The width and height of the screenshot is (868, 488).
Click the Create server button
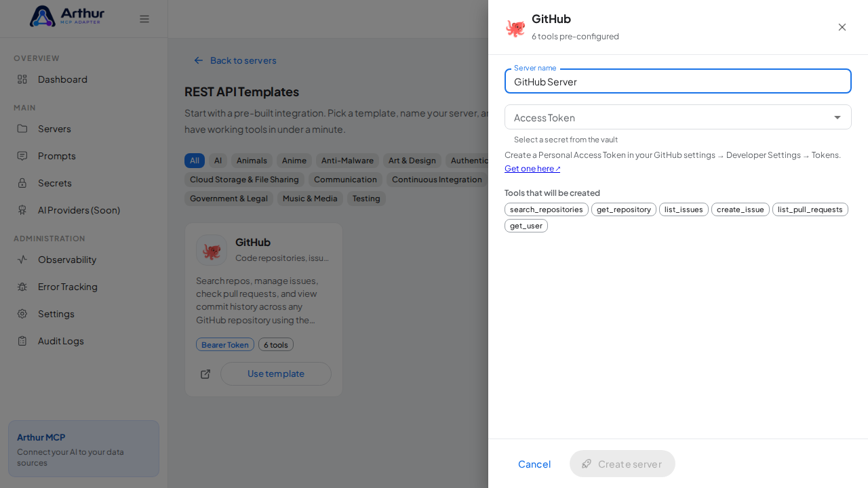pyautogui.click(x=623, y=464)
